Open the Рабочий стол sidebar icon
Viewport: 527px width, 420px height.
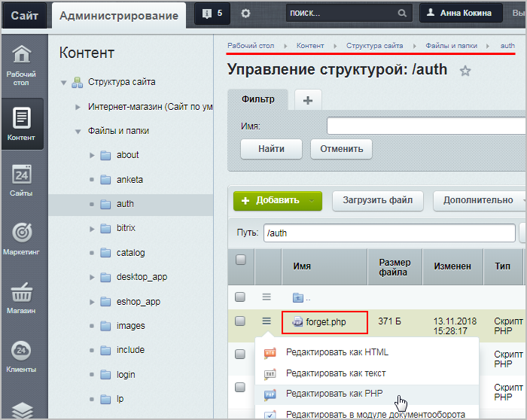coord(22,64)
